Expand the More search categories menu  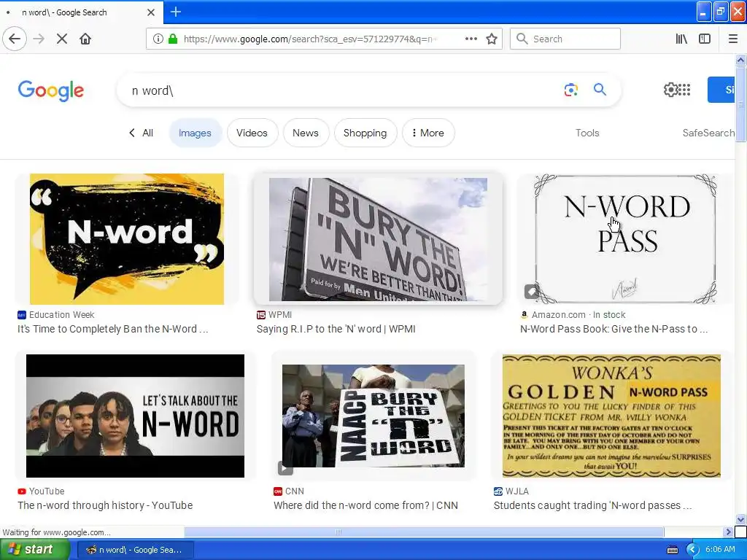[427, 133]
